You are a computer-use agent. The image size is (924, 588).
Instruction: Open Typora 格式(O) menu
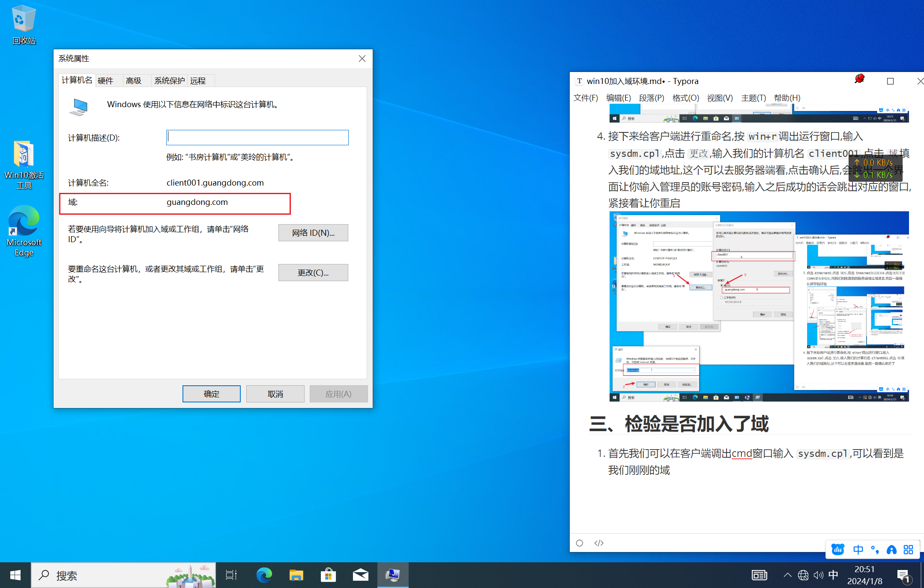tap(686, 98)
